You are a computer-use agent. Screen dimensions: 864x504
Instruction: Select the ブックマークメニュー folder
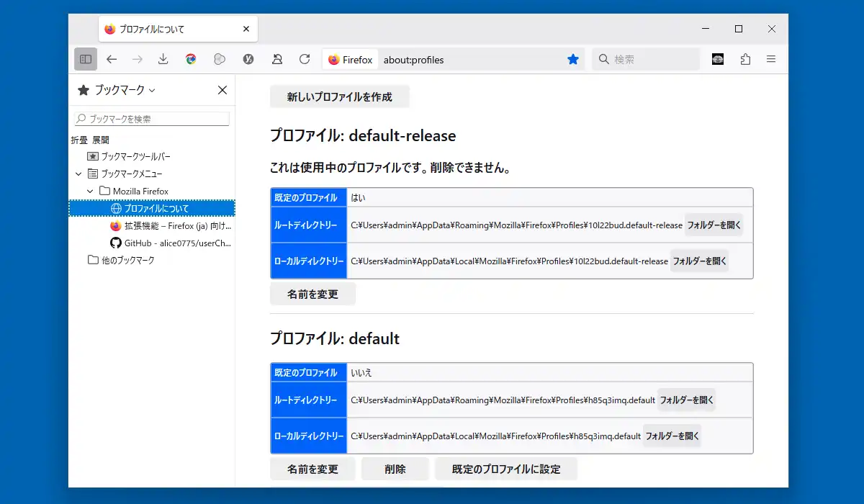tap(125, 174)
